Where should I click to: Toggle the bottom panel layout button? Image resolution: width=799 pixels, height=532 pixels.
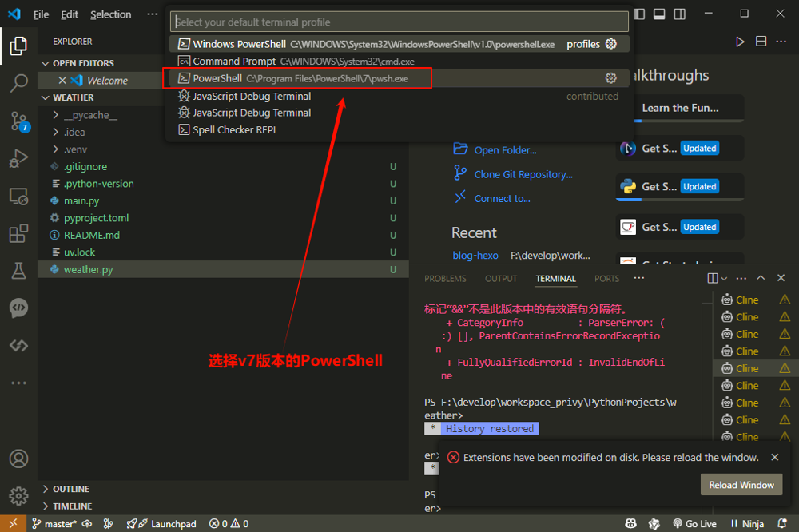pyautogui.click(x=659, y=14)
